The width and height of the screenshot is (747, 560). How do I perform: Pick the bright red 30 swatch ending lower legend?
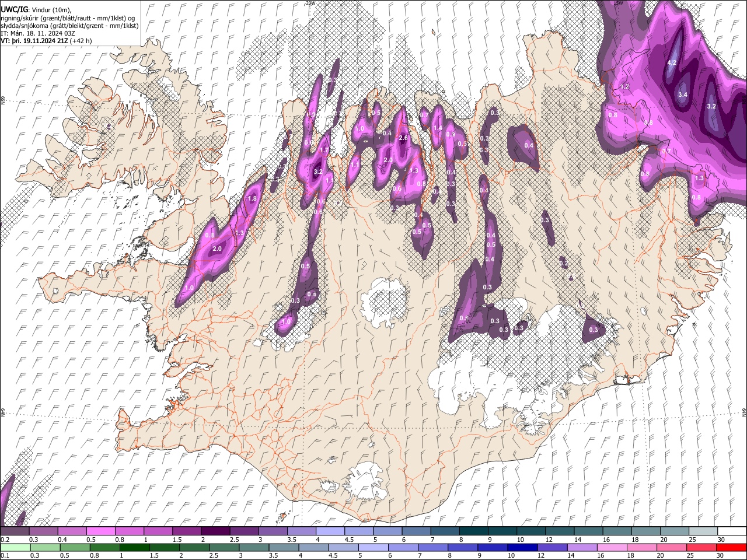[731, 547]
